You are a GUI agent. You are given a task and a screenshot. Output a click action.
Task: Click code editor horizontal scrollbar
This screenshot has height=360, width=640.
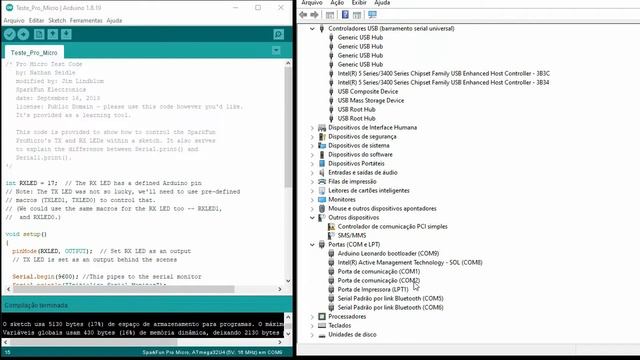[x=124, y=289]
